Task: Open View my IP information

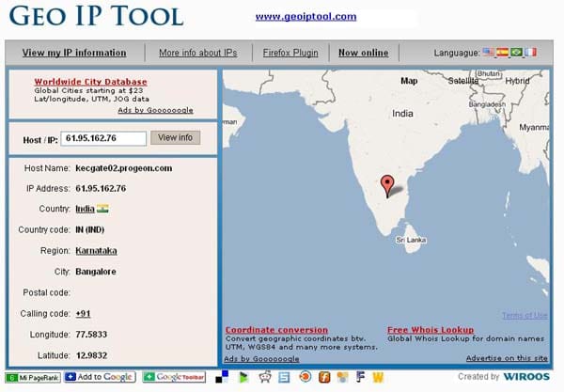Action: [74, 53]
